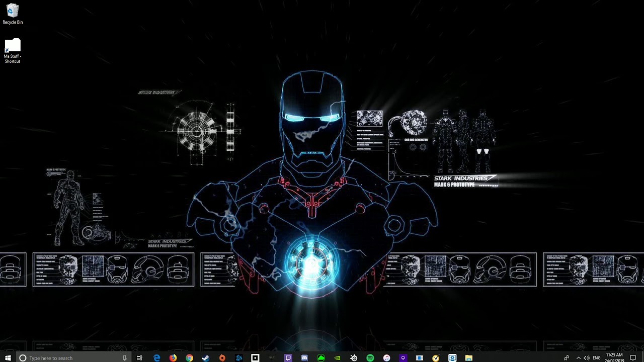Open Discord
Viewport: 644px width, 362px height.
pos(305,357)
